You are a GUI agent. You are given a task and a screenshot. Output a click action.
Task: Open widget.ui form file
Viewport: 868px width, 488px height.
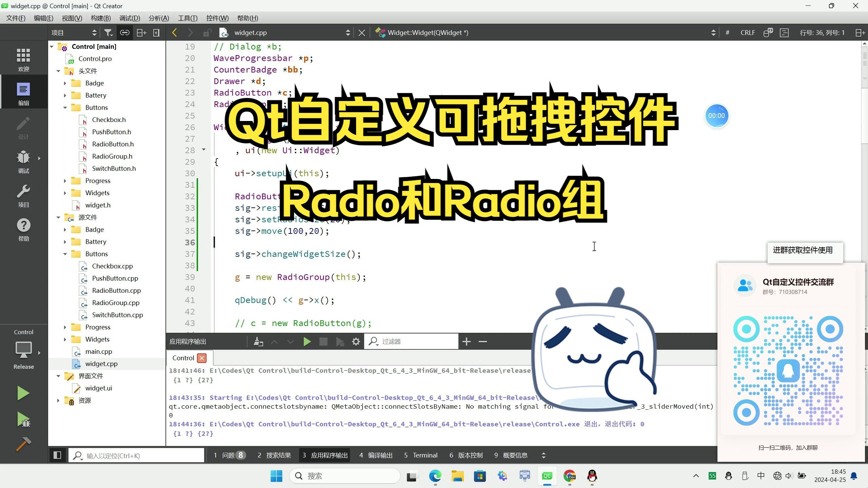[x=99, y=388]
